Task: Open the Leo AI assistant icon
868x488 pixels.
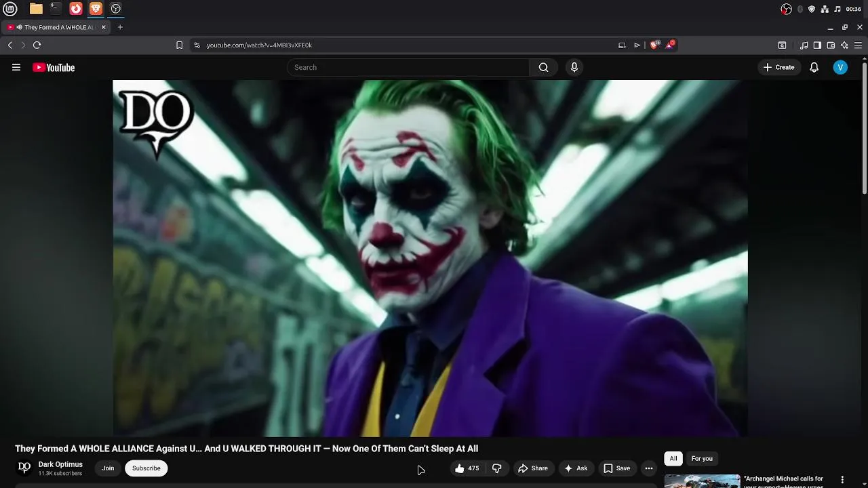Action: [844, 45]
